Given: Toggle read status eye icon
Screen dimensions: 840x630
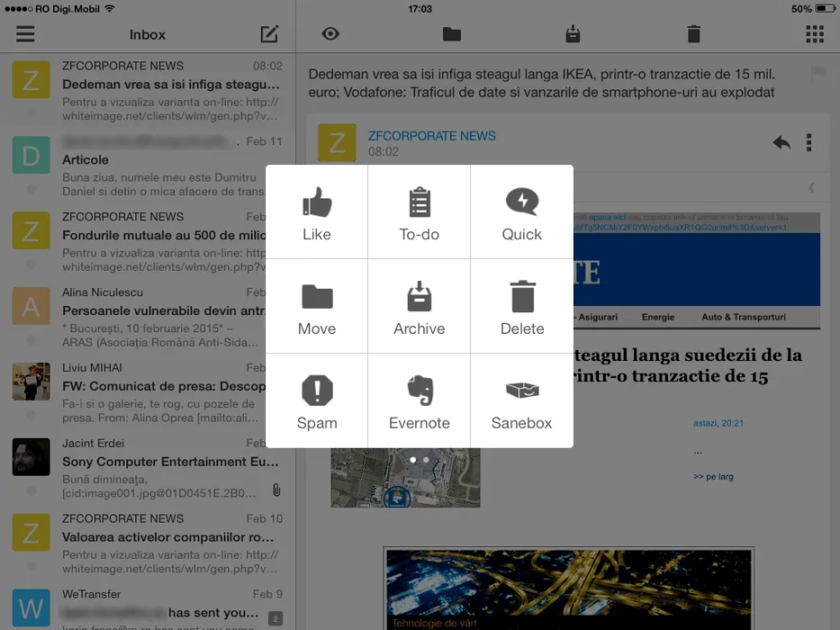Looking at the screenshot, I should click(x=330, y=34).
